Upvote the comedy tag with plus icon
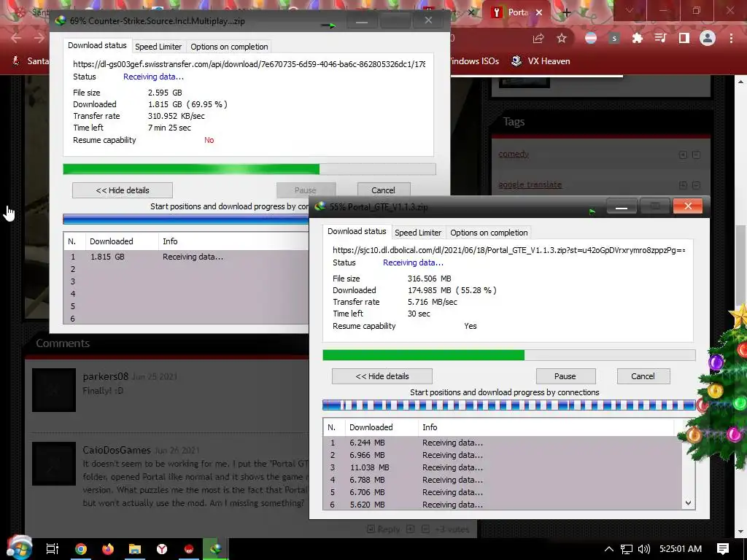The image size is (747, 560). [683, 155]
